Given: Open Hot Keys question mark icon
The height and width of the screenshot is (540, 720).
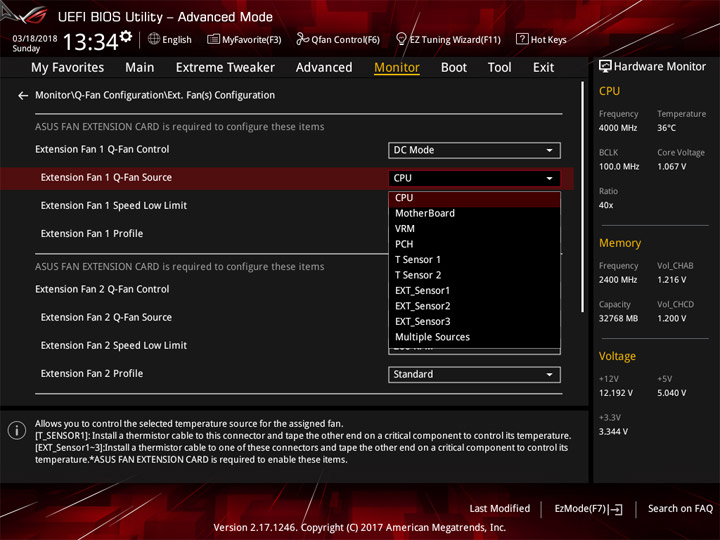Looking at the screenshot, I should point(522,39).
